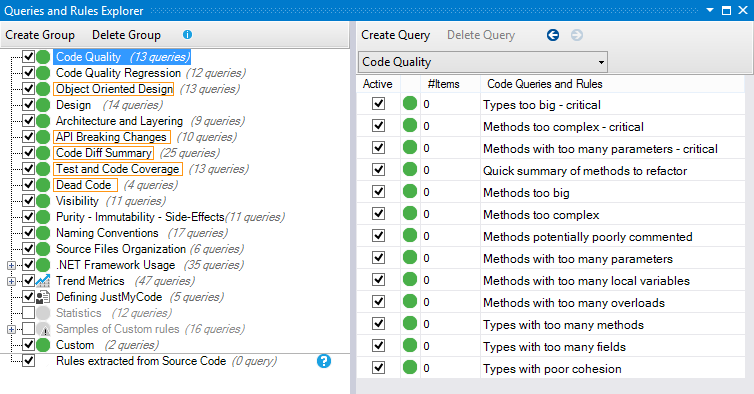Deactivate the Methods too complex rule checkbox
The height and width of the screenshot is (394, 754).
click(378, 214)
